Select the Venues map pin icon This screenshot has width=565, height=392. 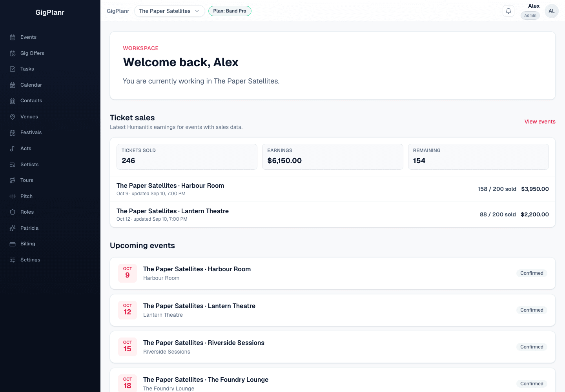(13, 117)
